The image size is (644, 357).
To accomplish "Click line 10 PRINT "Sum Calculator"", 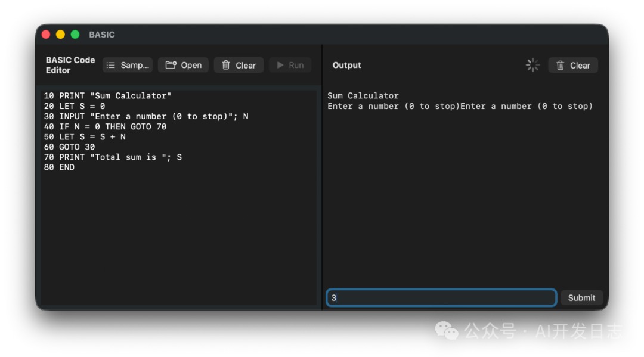I will coord(107,95).
